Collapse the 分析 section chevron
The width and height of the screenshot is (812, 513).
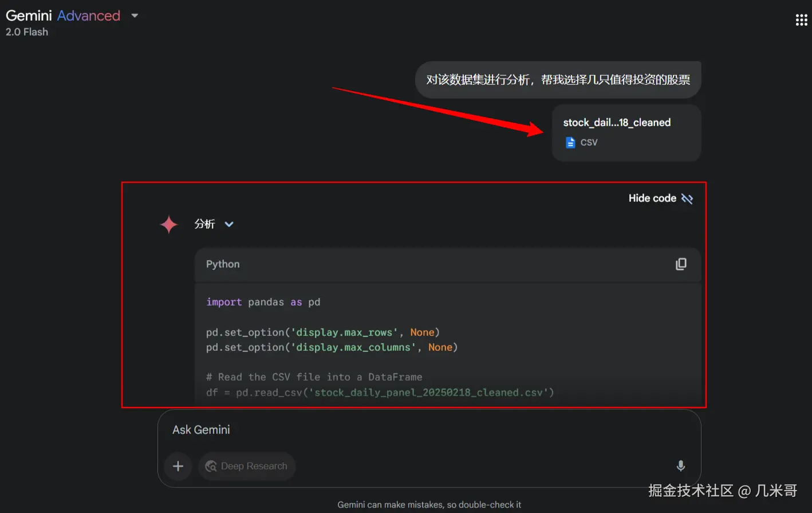coord(229,224)
